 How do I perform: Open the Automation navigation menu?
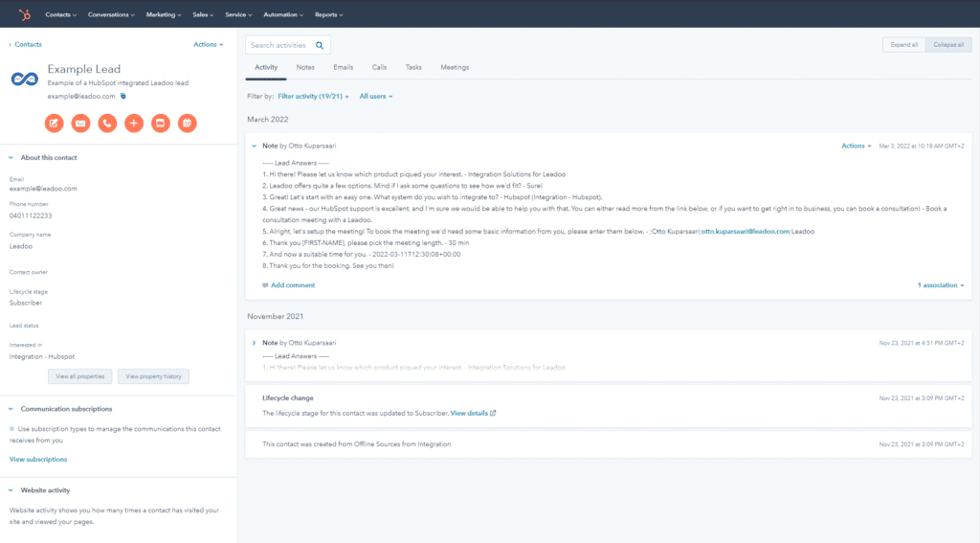(x=283, y=14)
